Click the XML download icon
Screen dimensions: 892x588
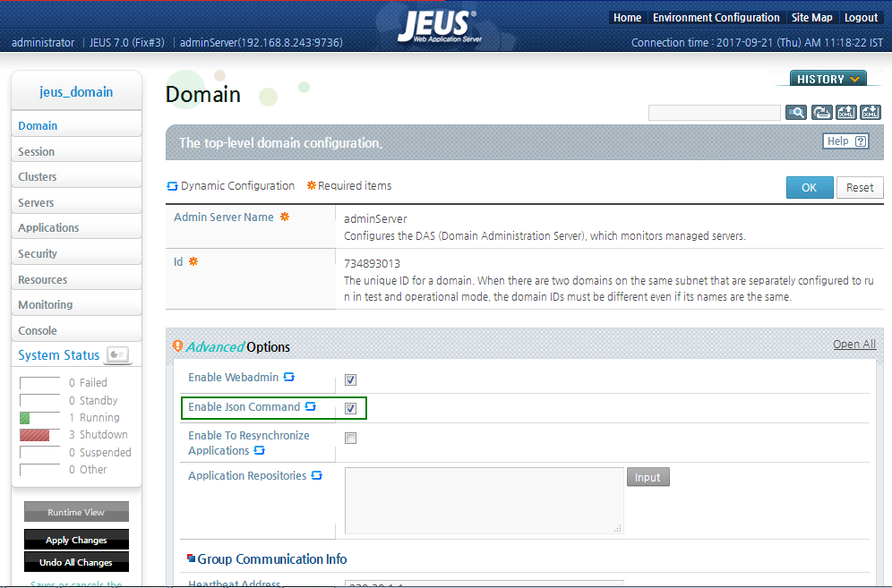[871, 113]
